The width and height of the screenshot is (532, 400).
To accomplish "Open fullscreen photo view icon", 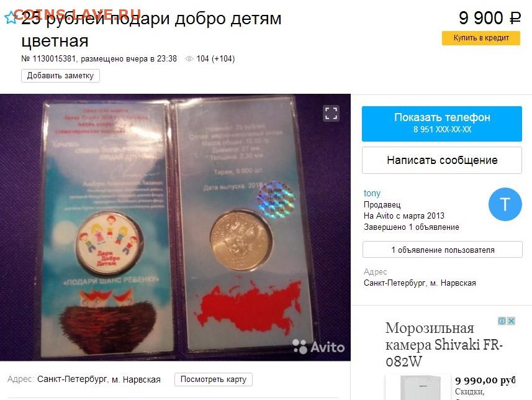I will point(331,114).
